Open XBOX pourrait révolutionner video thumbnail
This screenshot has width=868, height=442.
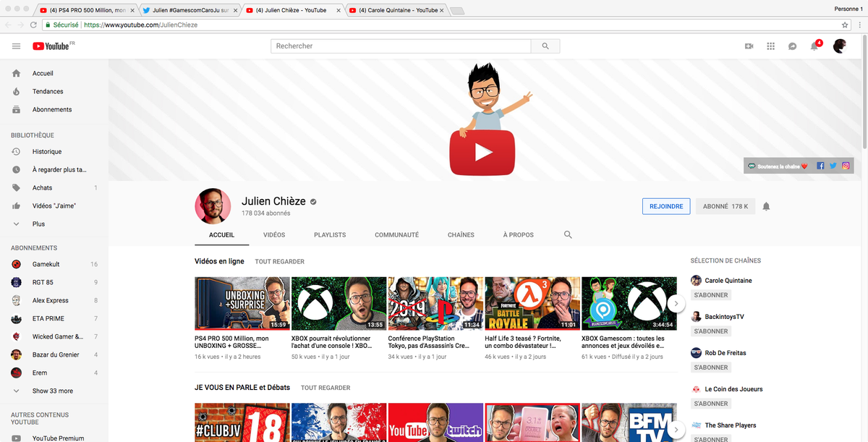[339, 303]
